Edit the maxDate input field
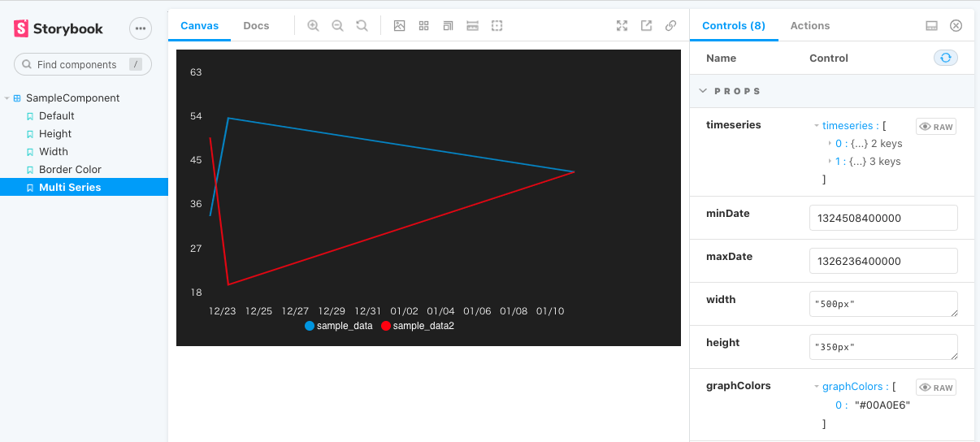The height and width of the screenshot is (442, 980). (x=883, y=261)
